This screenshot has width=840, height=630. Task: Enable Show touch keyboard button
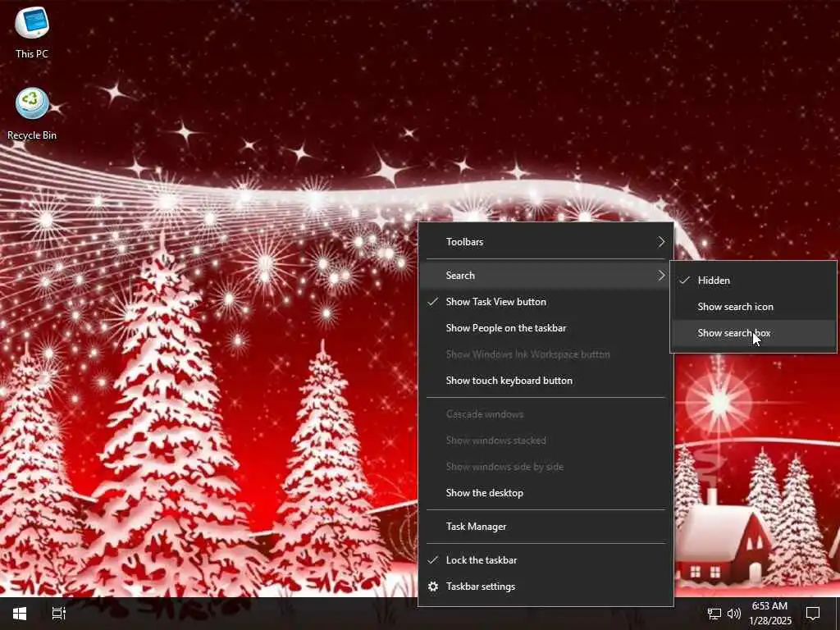point(546,381)
